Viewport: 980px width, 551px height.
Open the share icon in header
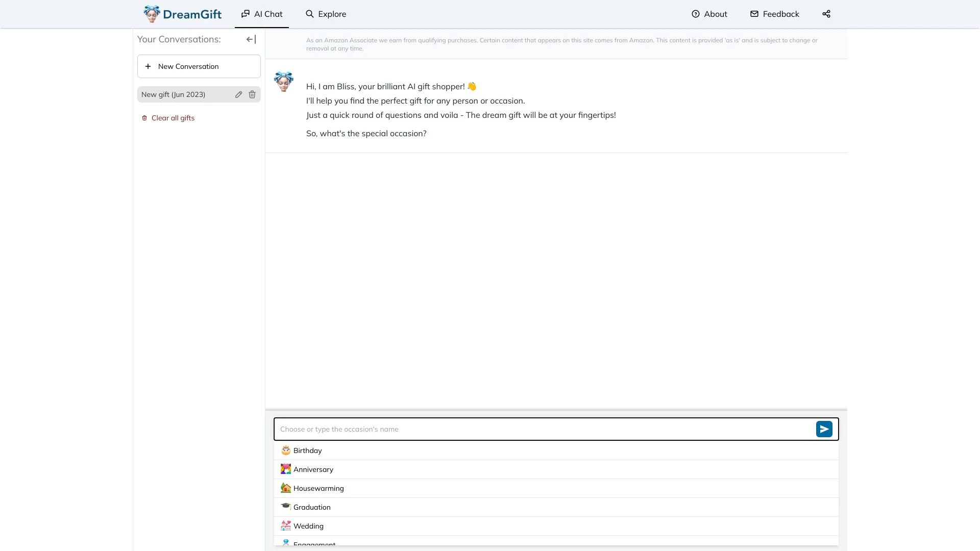[826, 14]
